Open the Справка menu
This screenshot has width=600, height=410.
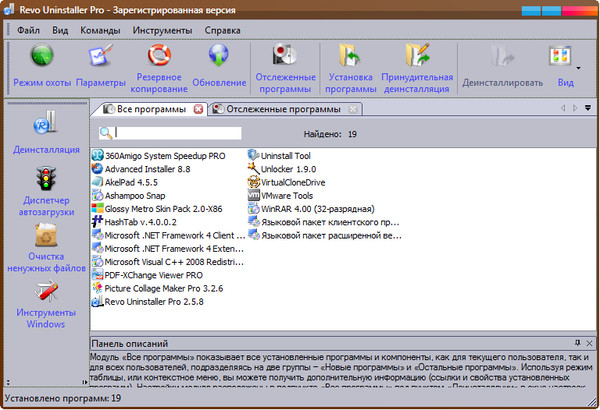click(x=222, y=30)
